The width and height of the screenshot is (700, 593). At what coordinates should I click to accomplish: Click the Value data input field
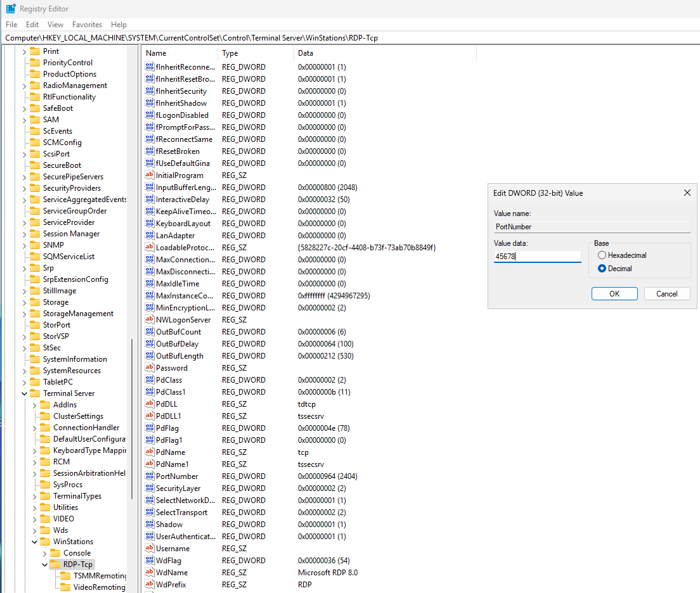[x=537, y=257]
